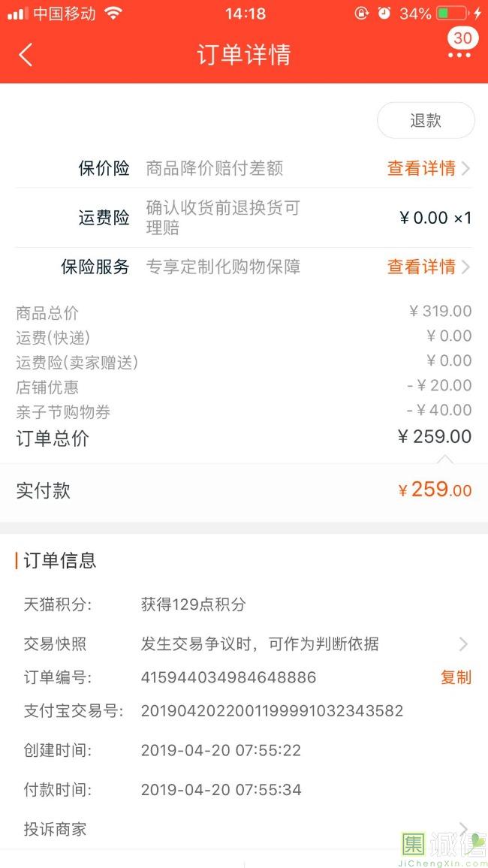The image size is (488, 868).
Task: Tap the 运费险 insurance row
Action: pos(244,218)
